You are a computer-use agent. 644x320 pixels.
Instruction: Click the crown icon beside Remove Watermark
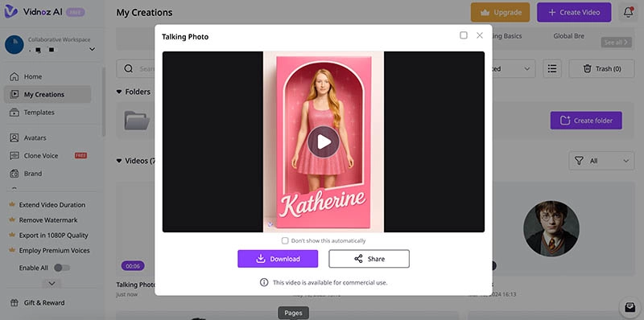(x=12, y=219)
